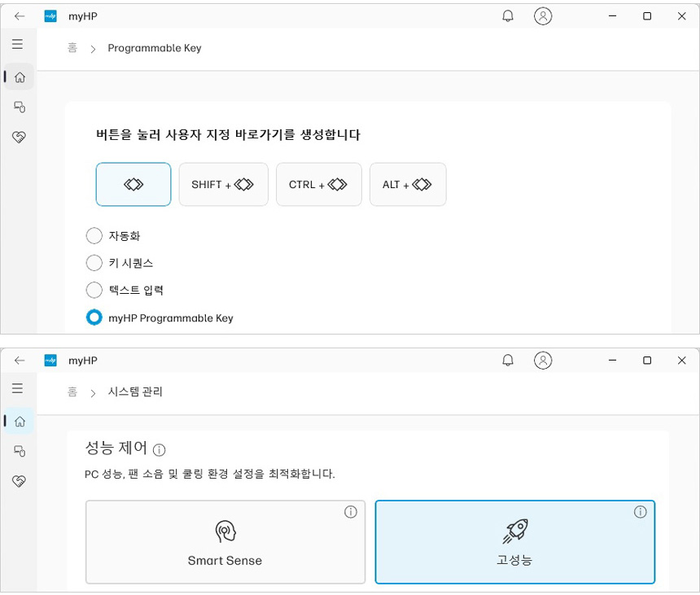Select the 고성능 performance card

[x=514, y=542]
